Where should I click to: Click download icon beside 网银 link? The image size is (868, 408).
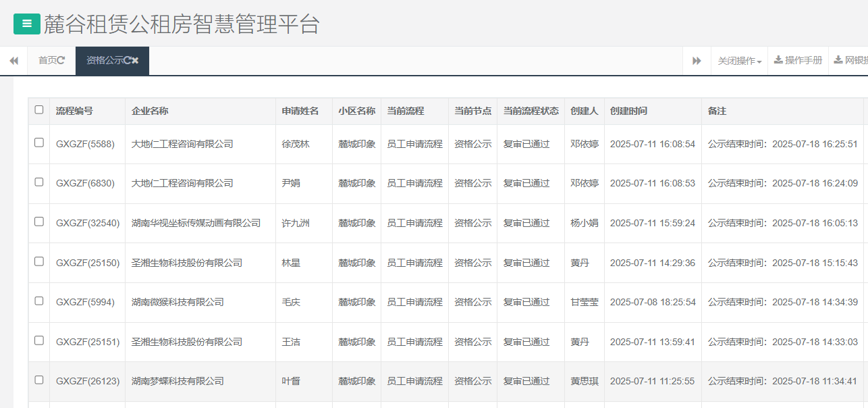[x=838, y=60]
